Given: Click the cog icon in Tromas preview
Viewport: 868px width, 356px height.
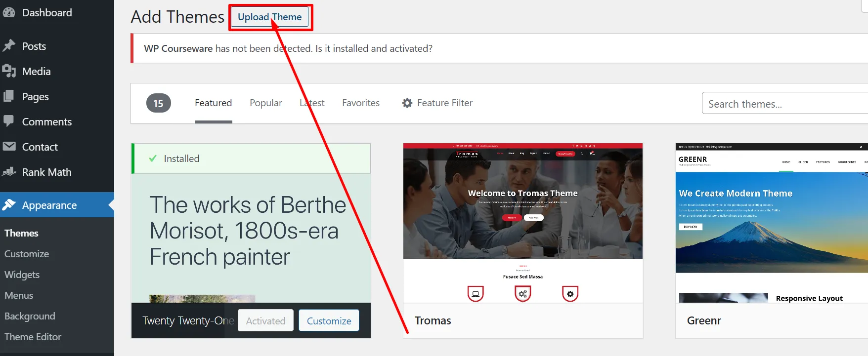Looking at the screenshot, I should pyautogui.click(x=570, y=294).
